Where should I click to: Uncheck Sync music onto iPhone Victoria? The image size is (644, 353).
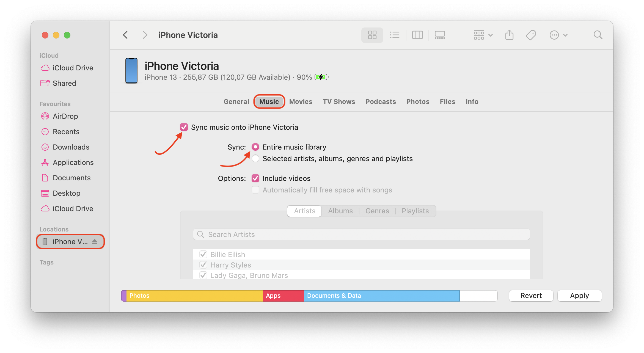(x=184, y=127)
